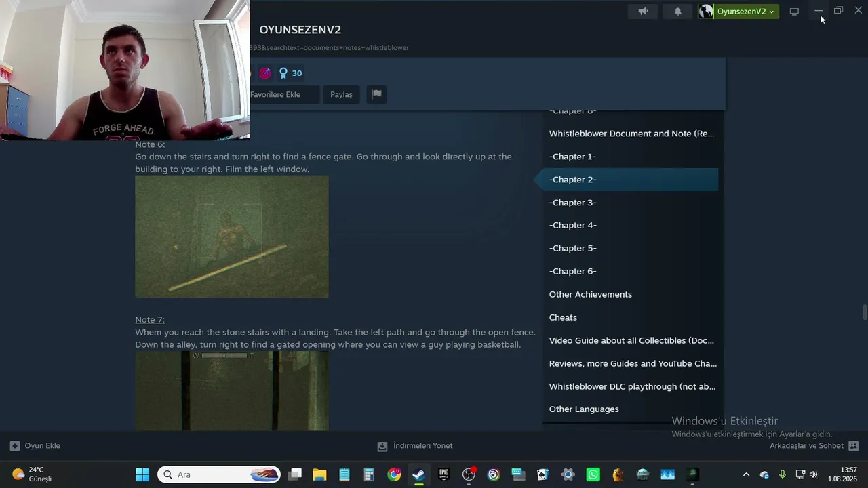This screenshot has height=488, width=868.
Task: Open the volume tray icon
Action: point(814,474)
